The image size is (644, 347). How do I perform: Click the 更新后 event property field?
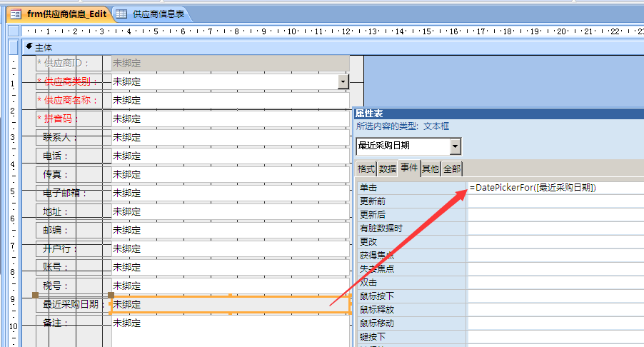[x=555, y=215]
